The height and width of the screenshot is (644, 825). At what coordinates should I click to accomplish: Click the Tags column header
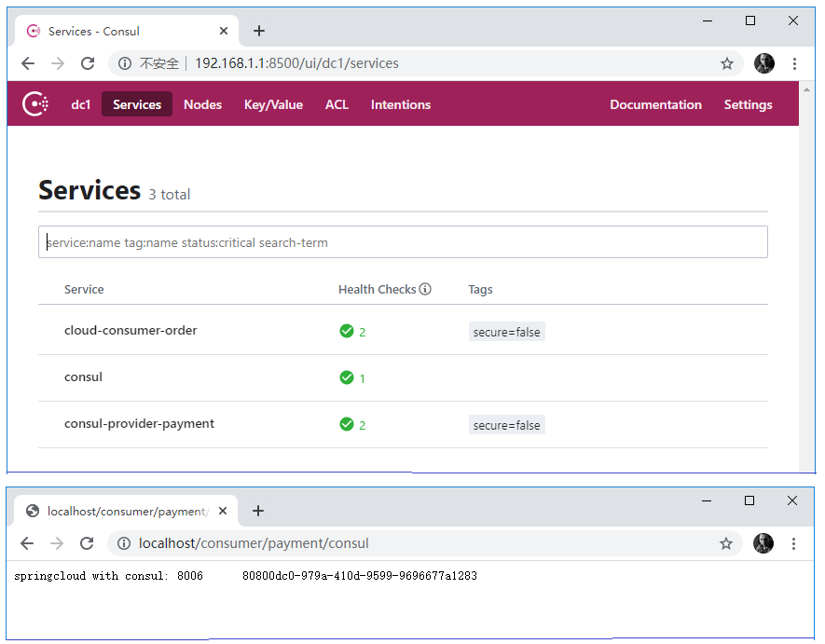480,289
